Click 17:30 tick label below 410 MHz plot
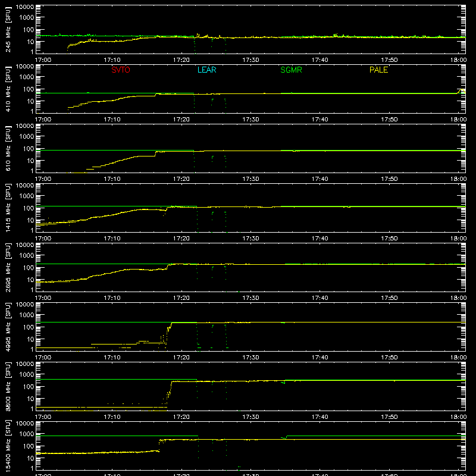The height and width of the screenshot is (476, 476). tap(250, 120)
